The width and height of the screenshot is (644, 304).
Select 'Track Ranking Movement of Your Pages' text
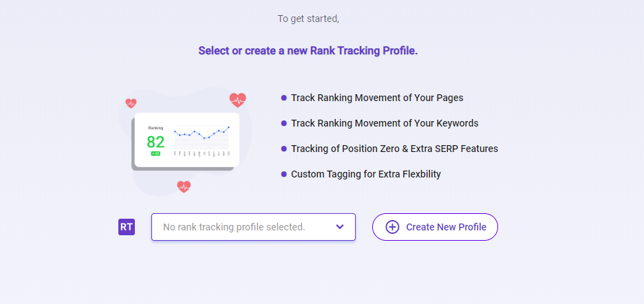tap(377, 98)
